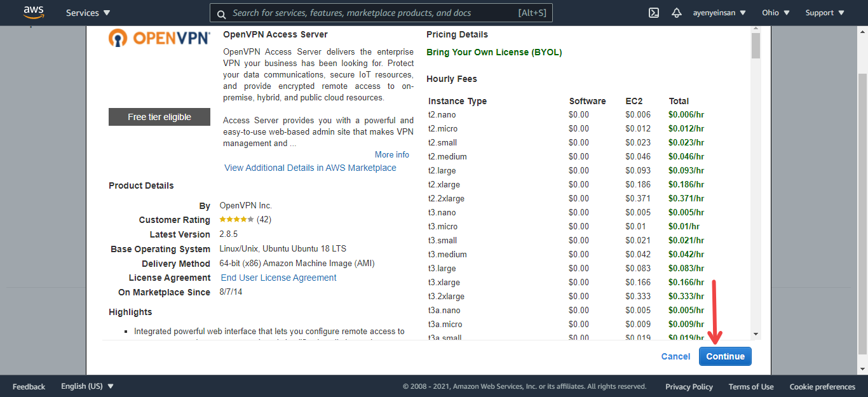Viewport: 868px width, 397px height.
Task: Click the search magnifier icon
Action: (221, 13)
